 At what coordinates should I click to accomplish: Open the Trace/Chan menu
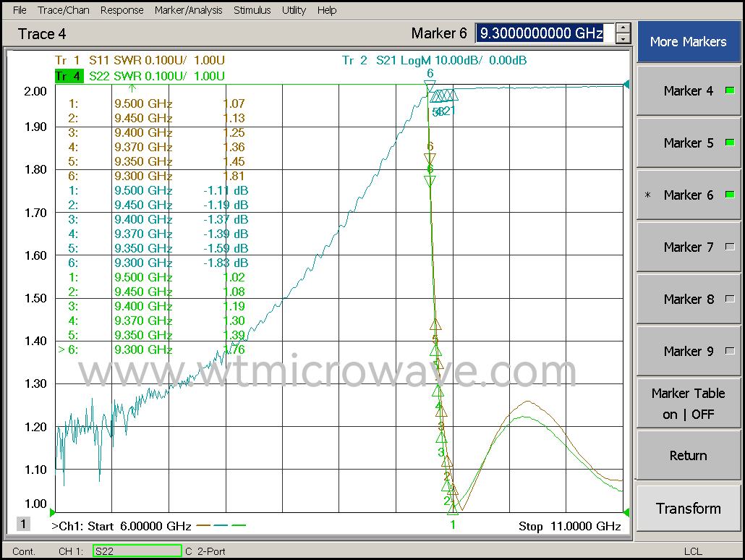click(63, 10)
